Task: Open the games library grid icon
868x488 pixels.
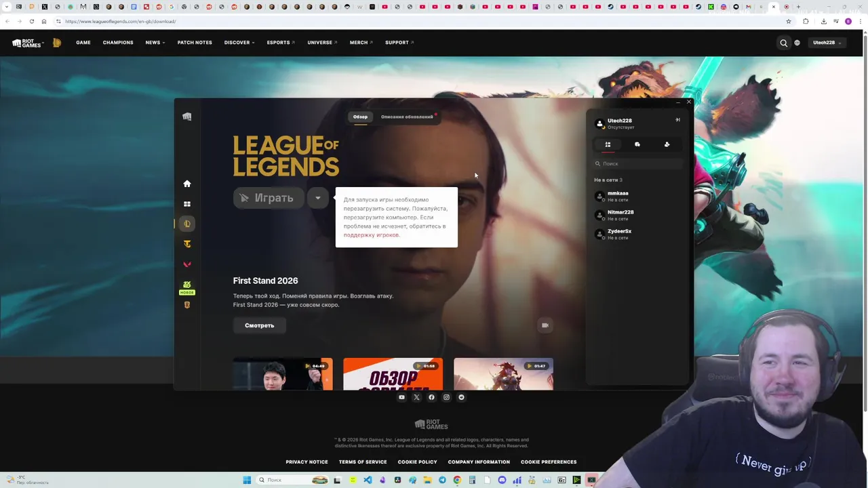Action: pyautogui.click(x=187, y=204)
